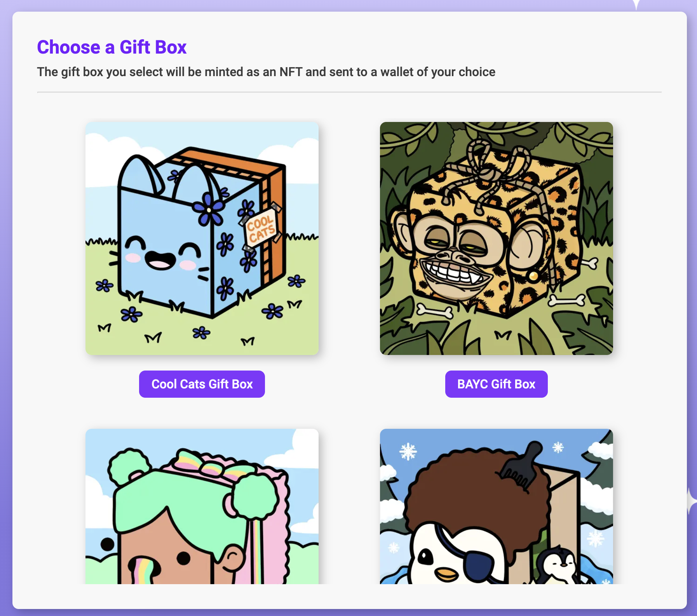This screenshot has width=697, height=616.
Task: Select the BAYC Gift Box button
Action: (x=497, y=384)
